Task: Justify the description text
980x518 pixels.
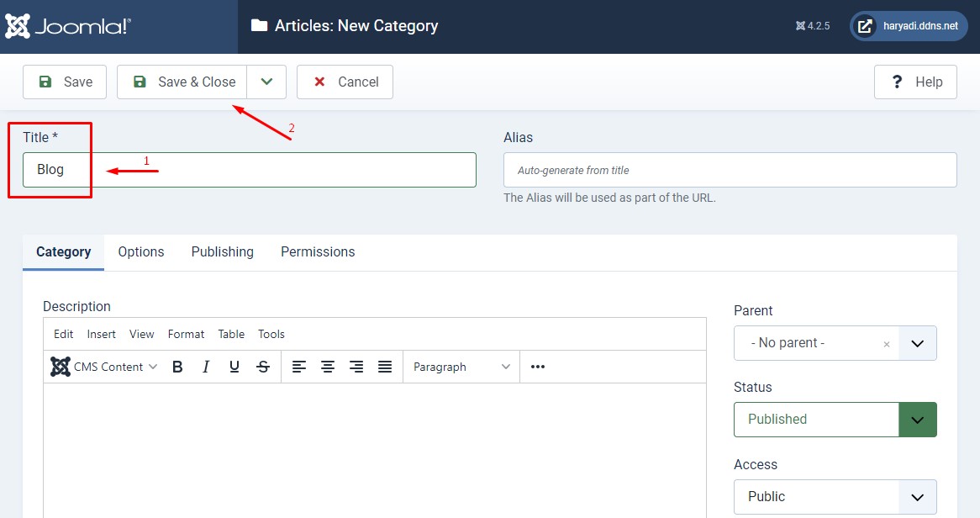Action: (385, 367)
